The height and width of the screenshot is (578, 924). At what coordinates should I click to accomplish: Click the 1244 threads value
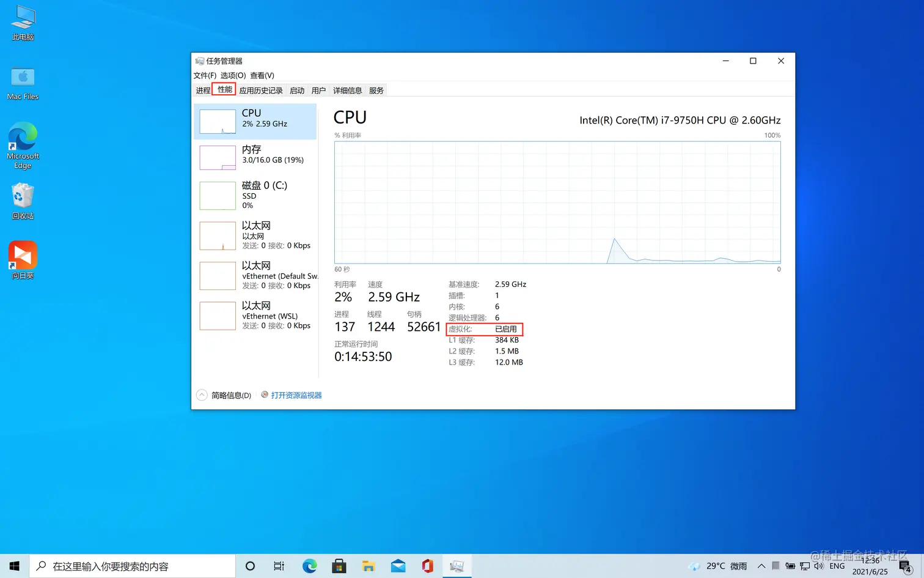coord(381,327)
